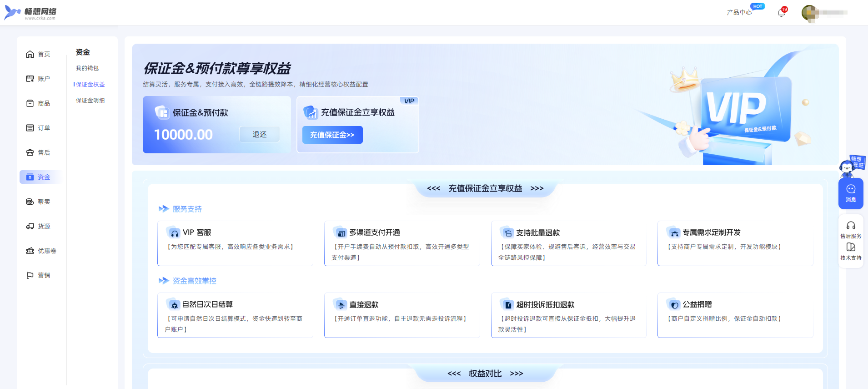
Task: Click the 退还 button
Action: pos(259,135)
